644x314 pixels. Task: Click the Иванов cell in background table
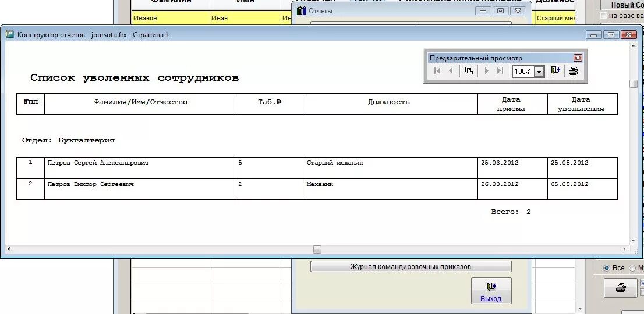click(x=171, y=18)
